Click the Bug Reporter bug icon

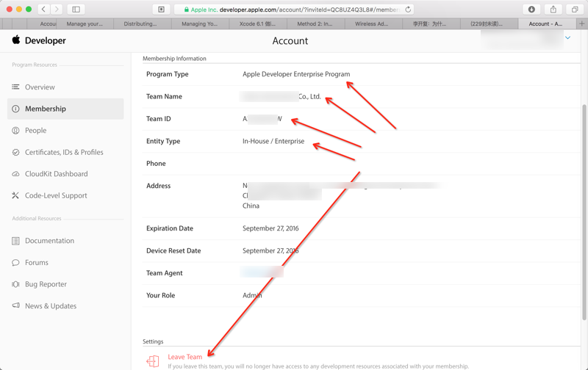pyautogui.click(x=15, y=284)
